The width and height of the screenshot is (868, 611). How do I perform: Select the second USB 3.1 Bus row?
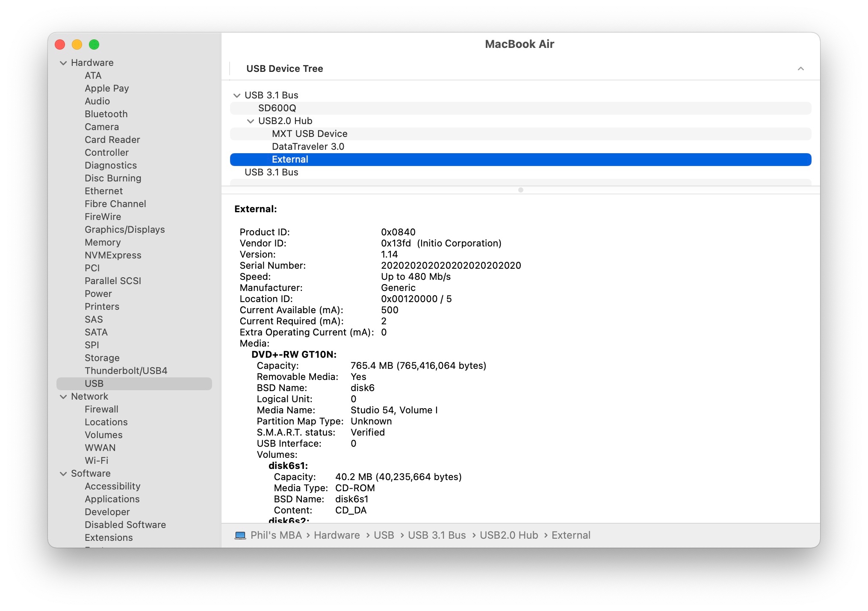coord(271,172)
